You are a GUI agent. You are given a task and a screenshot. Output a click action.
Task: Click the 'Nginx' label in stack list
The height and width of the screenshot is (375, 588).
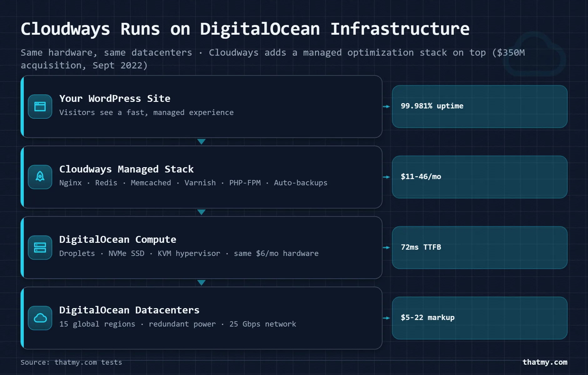coord(70,183)
